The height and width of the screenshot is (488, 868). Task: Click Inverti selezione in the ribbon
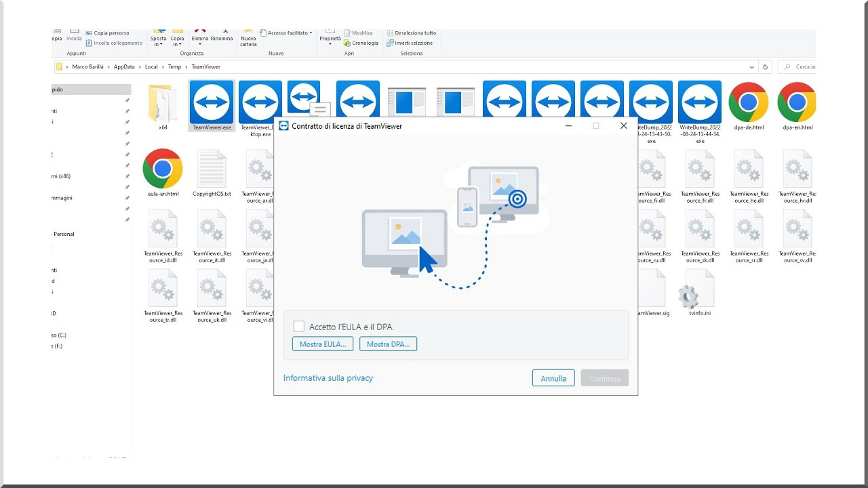pos(410,43)
